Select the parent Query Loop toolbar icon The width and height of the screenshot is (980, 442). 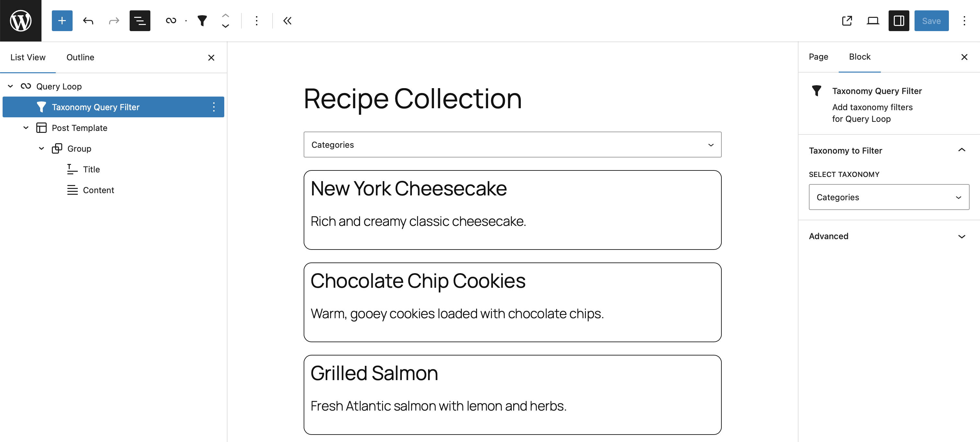point(171,20)
